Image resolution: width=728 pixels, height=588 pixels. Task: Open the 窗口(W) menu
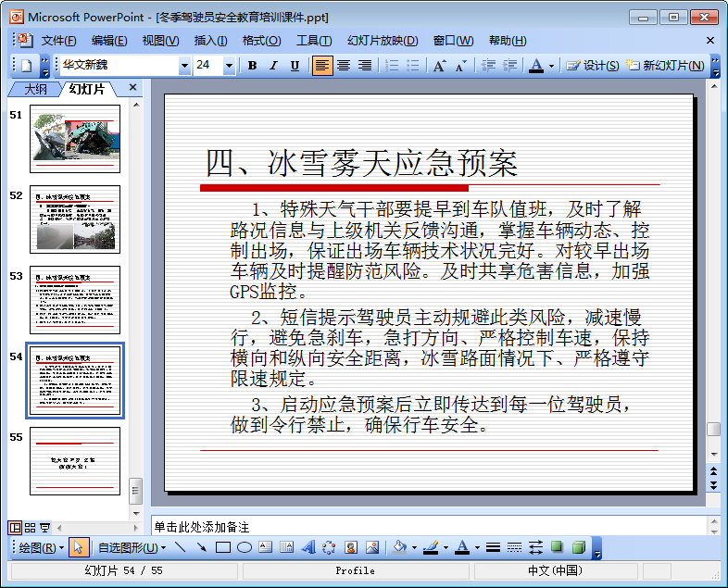click(x=453, y=41)
